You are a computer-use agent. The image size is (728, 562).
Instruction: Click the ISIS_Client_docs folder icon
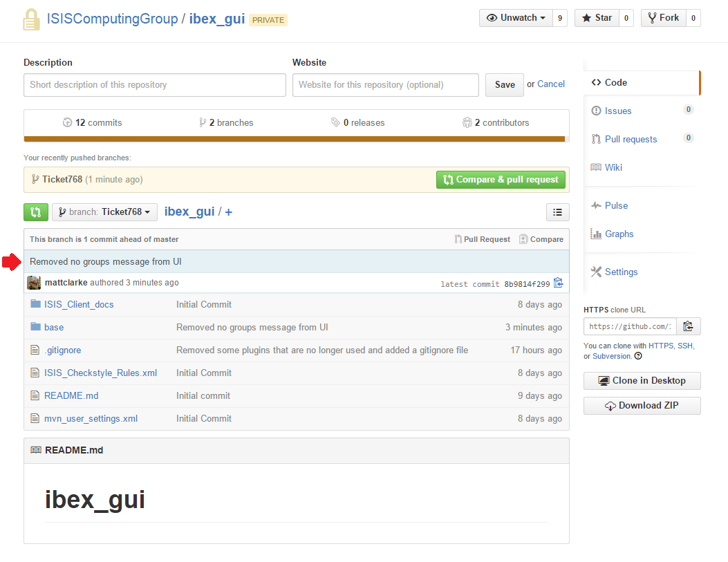click(x=35, y=304)
